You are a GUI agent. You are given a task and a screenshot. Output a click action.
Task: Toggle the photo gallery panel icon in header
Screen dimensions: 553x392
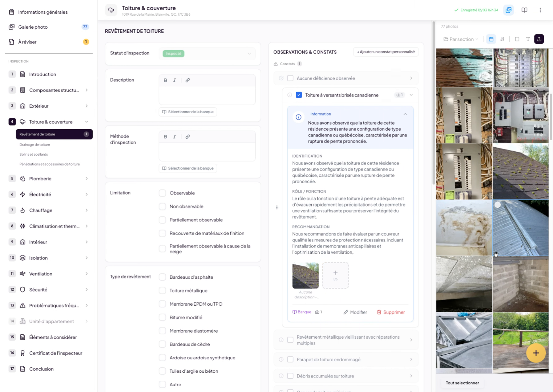point(508,10)
